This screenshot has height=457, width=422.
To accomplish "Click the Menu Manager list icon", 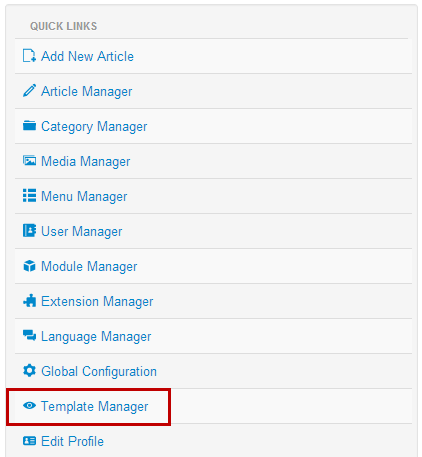I will [x=29, y=196].
